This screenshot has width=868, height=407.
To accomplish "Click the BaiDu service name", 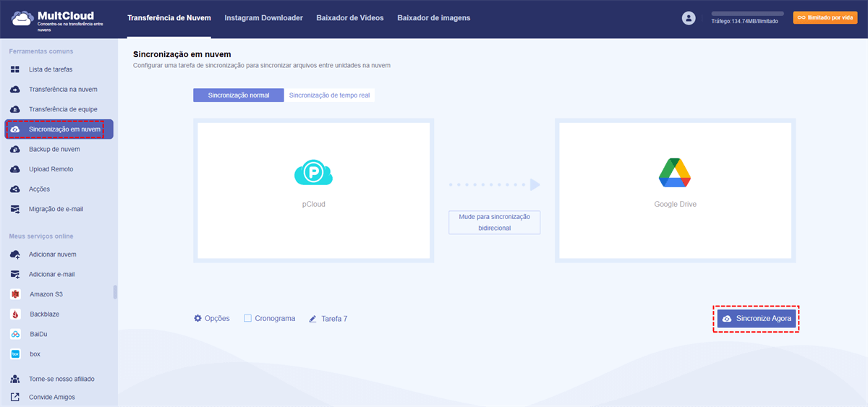I will 39,334.
